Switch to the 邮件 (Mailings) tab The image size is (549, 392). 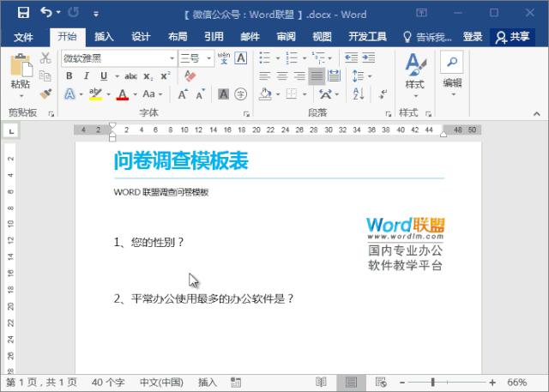(x=250, y=37)
